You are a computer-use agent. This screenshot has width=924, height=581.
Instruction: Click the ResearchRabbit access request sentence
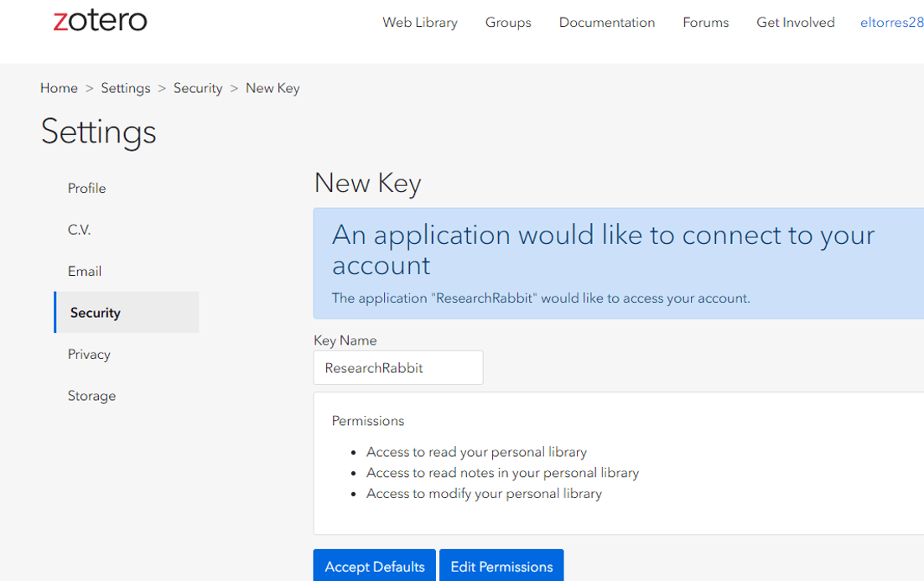[x=540, y=298]
